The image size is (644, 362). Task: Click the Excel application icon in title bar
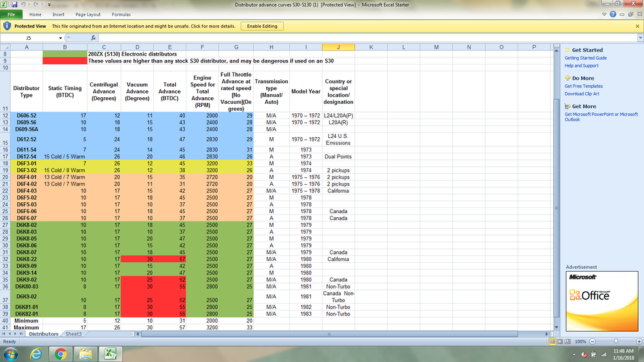[4, 5]
